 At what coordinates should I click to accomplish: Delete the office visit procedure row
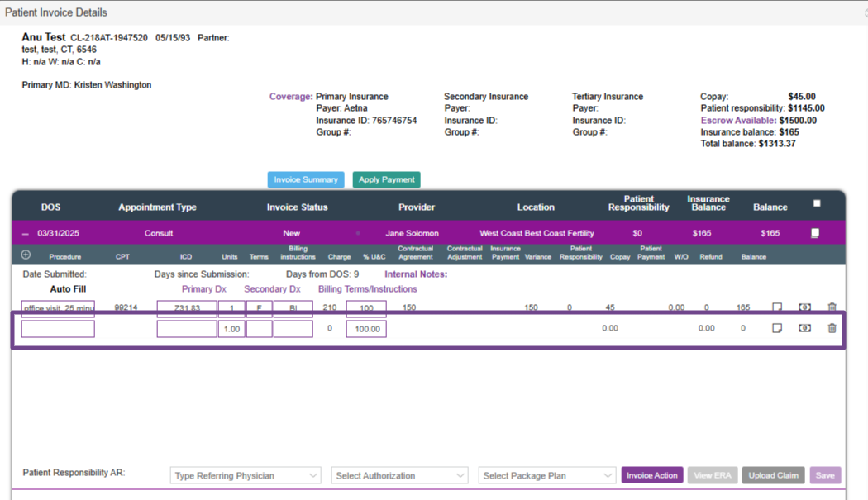click(x=832, y=307)
